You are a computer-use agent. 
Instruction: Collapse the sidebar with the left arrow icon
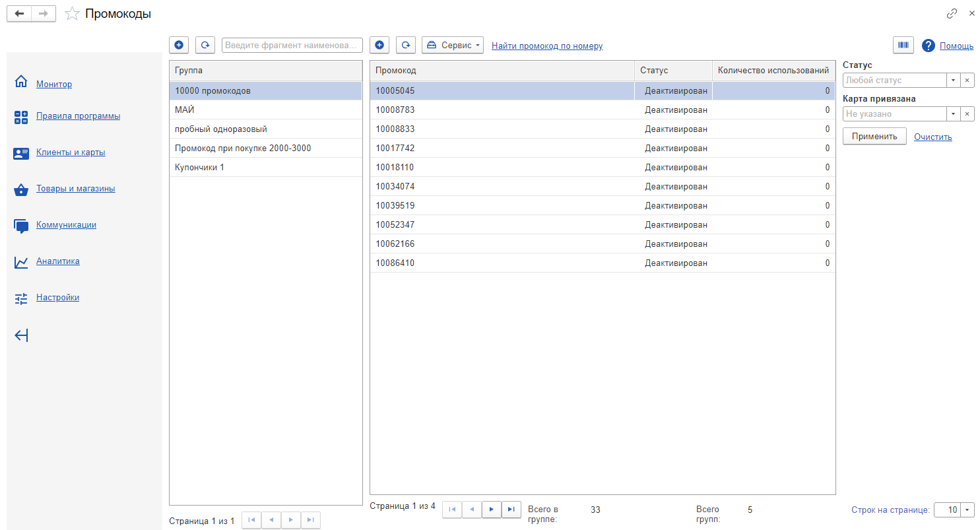(x=21, y=336)
